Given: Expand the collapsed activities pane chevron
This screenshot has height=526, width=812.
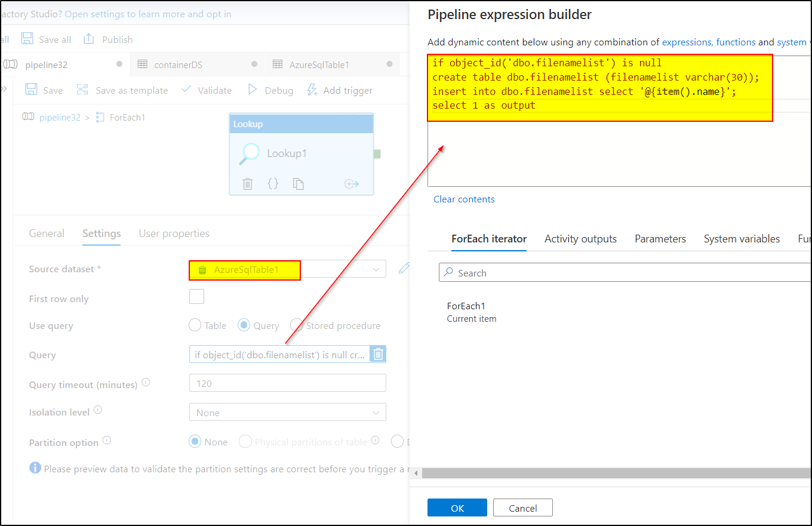Looking at the screenshot, I should click(4, 89).
